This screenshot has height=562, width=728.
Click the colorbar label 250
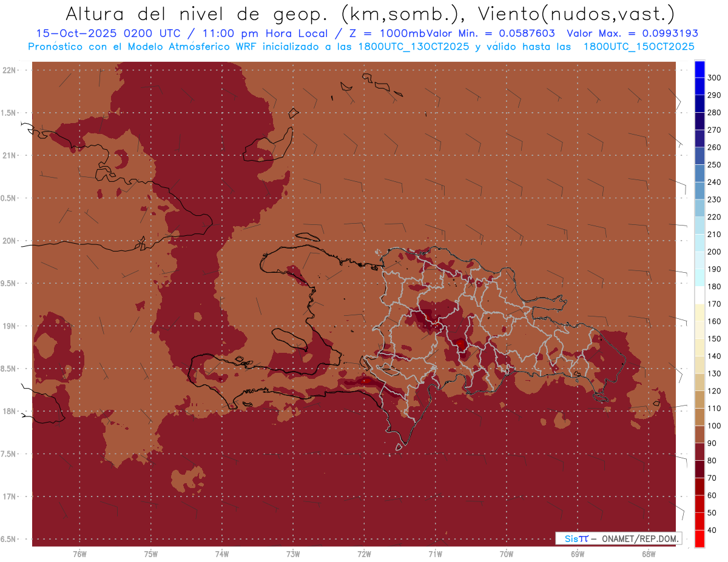click(x=713, y=165)
